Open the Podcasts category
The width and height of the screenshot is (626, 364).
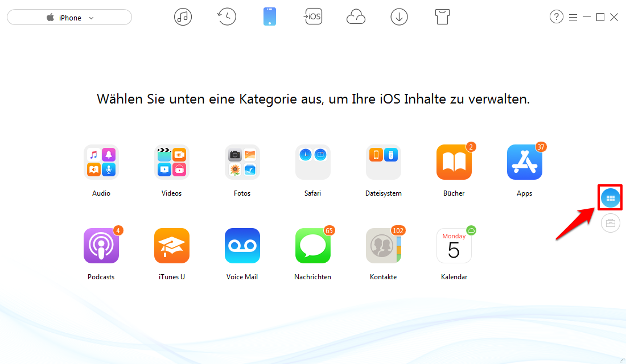101,246
